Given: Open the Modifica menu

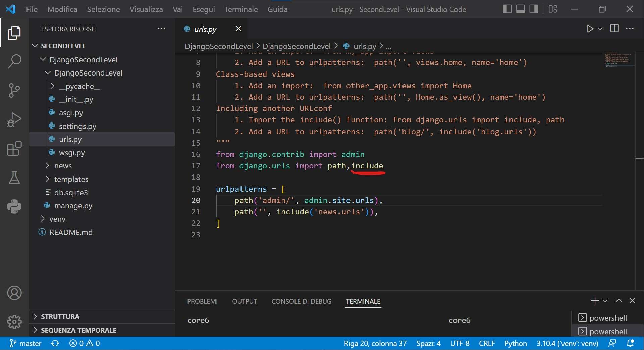Looking at the screenshot, I should [x=62, y=9].
